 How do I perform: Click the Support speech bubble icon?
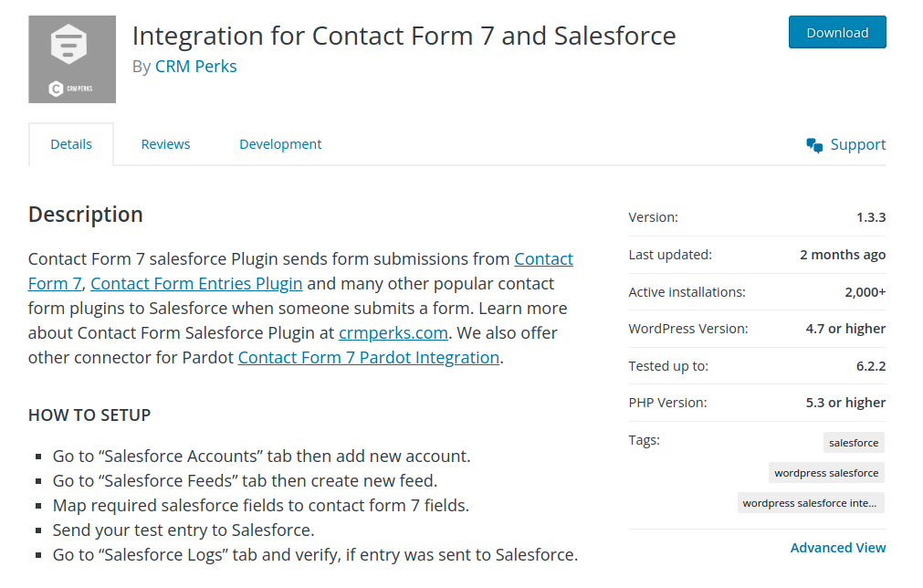click(813, 144)
